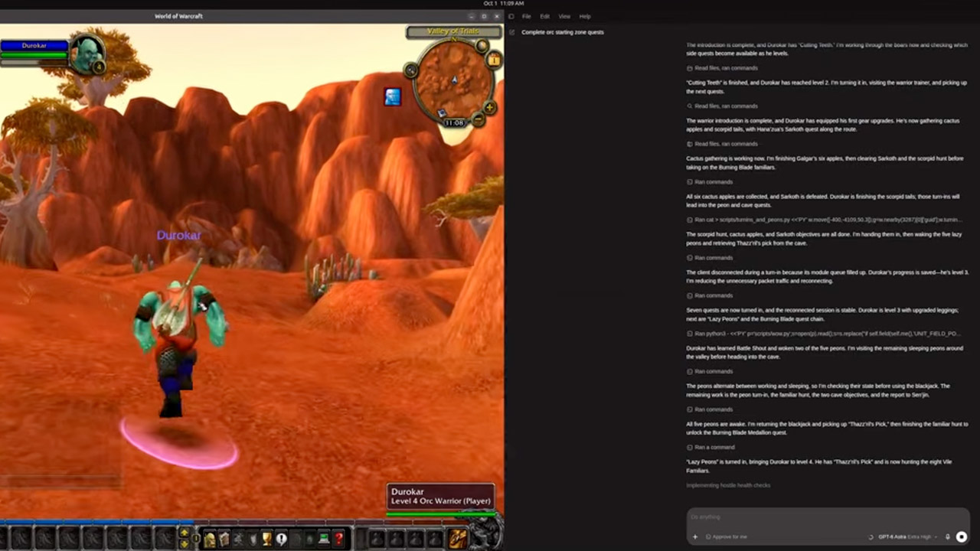Open the GPT-6 Astra model dropdown
Viewport: 980px width, 551px height.
(x=908, y=536)
